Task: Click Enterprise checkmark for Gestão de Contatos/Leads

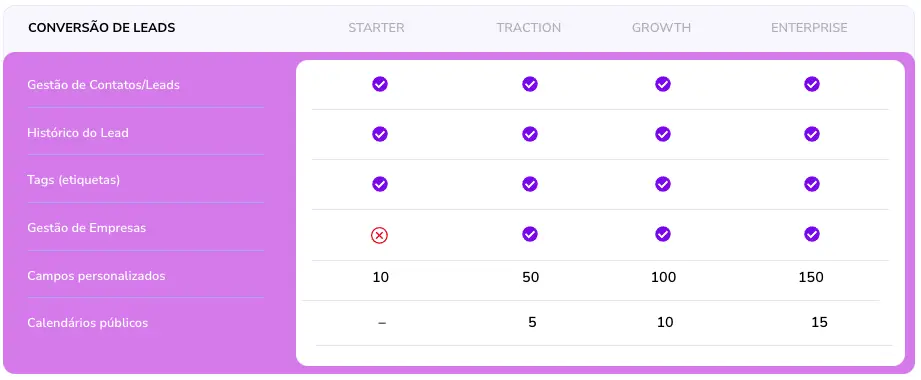Action: [812, 84]
